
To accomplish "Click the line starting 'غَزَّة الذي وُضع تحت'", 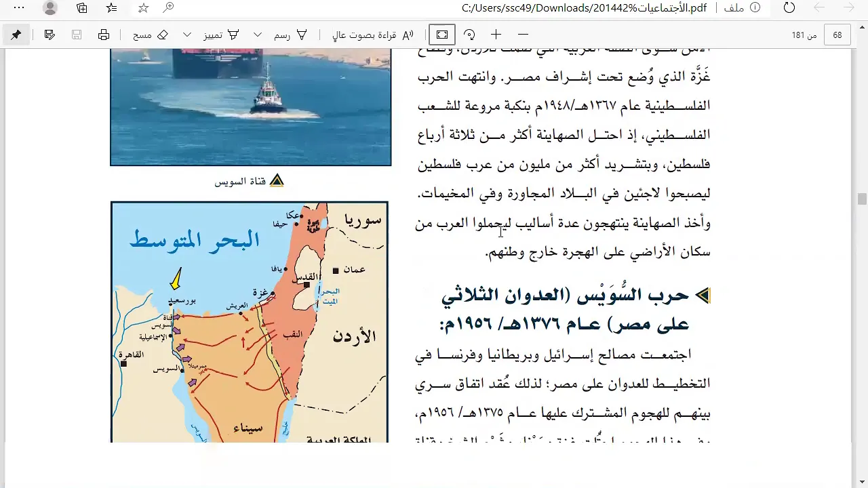I will click(563, 77).
